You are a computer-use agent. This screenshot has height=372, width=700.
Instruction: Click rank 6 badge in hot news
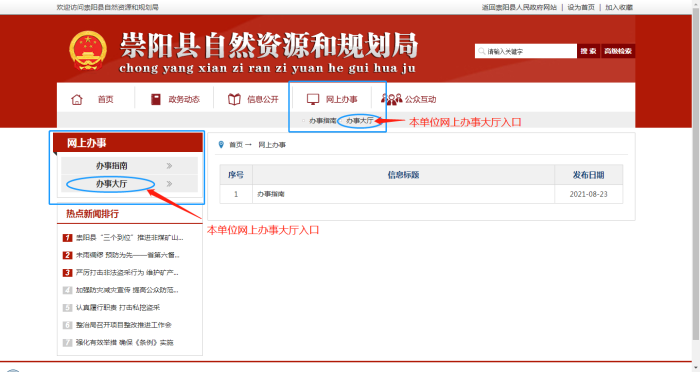pos(67,325)
